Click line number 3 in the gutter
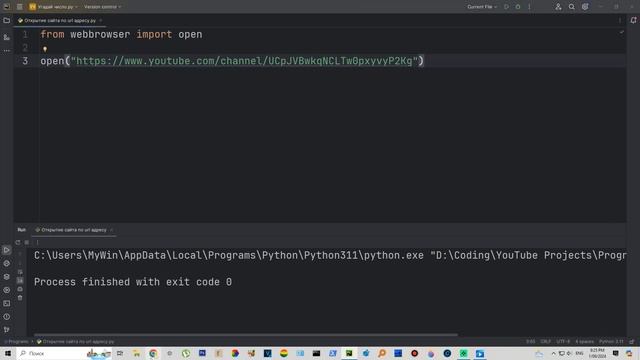 [x=25, y=61]
